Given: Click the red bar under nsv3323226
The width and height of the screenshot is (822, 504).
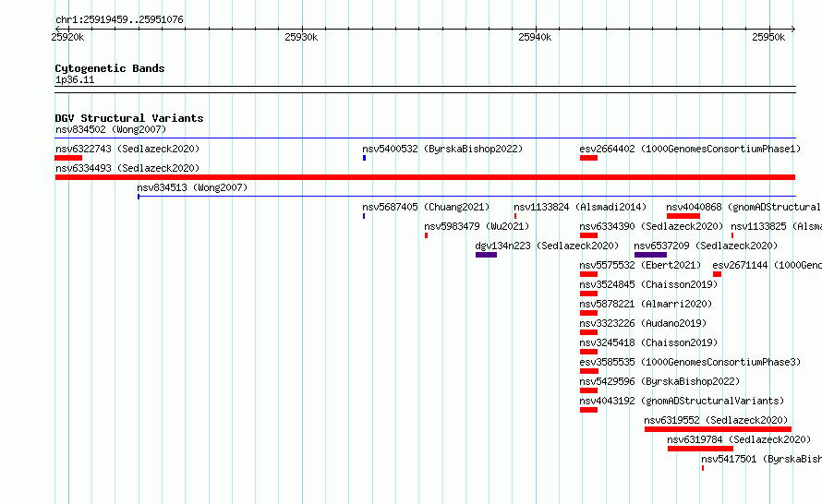Looking at the screenshot, I should [588, 332].
